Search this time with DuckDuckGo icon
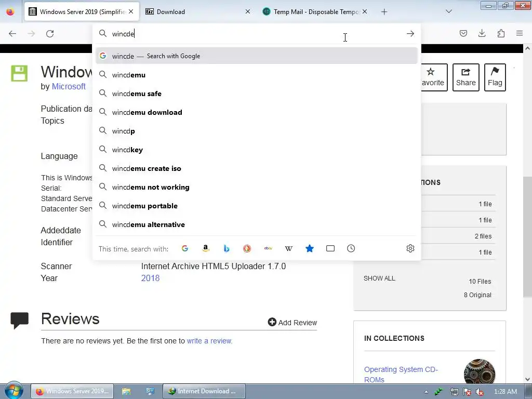The width and height of the screenshot is (532, 399). tap(247, 248)
